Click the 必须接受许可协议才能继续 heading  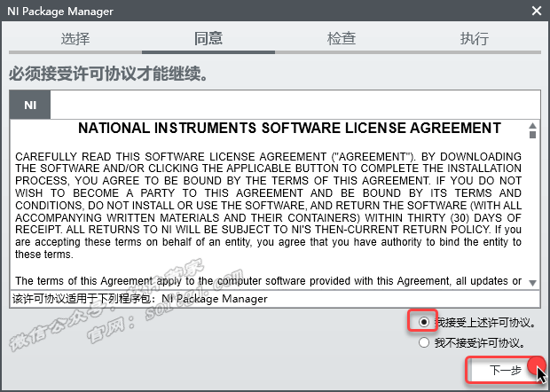(108, 74)
